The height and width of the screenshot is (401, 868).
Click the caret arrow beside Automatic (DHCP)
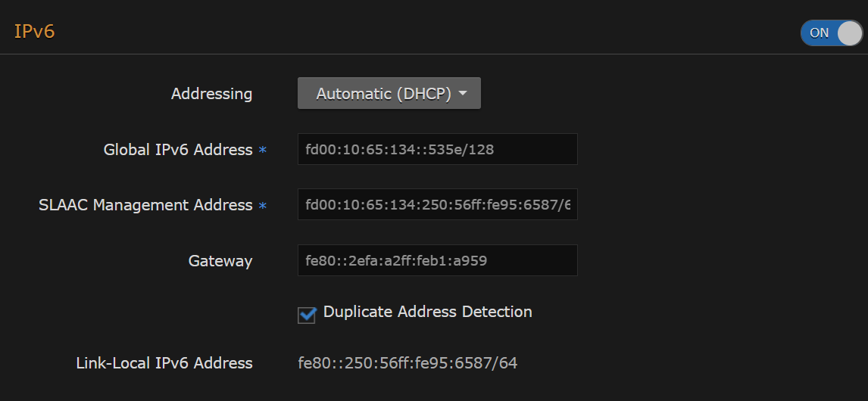click(x=463, y=94)
